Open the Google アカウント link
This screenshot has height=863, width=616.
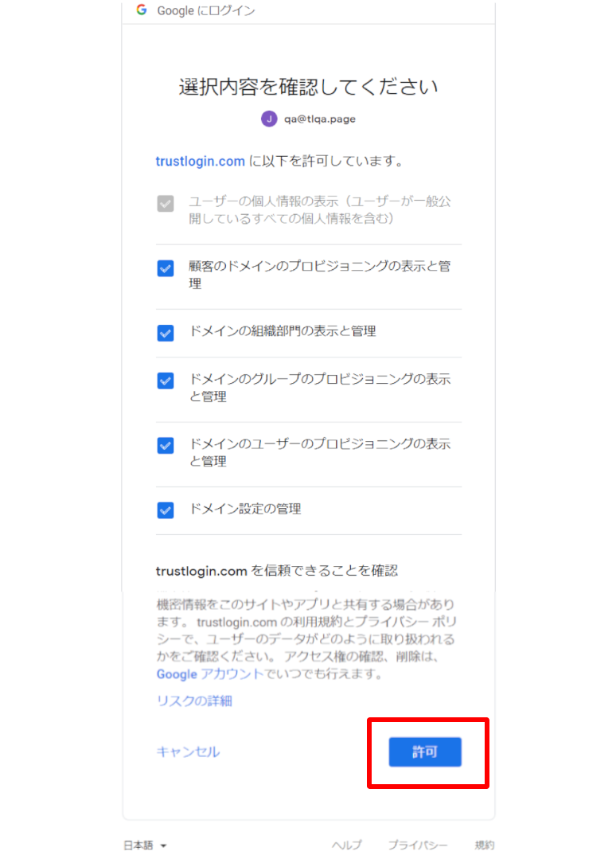pos(210,674)
